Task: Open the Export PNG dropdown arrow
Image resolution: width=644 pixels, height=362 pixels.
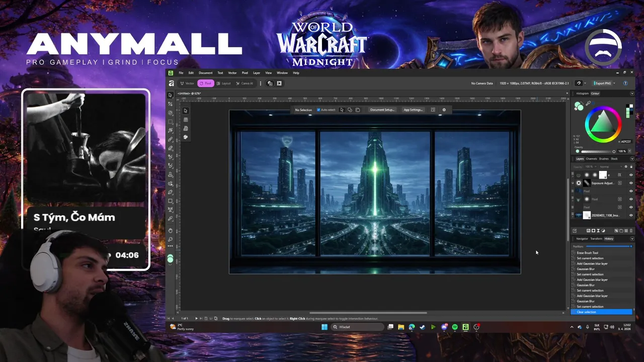Action: click(x=614, y=83)
